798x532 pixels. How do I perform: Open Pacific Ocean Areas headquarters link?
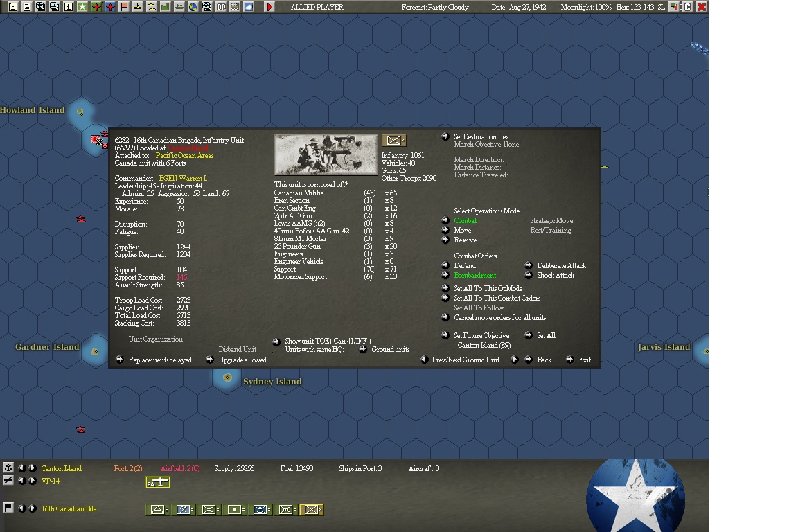pyautogui.click(x=184, y=155)
